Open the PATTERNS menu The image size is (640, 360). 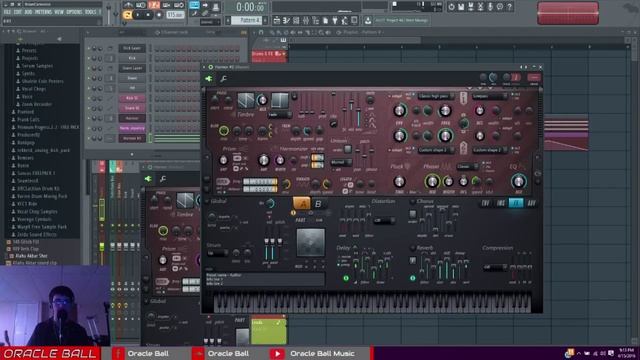click(x=44, y=12)
